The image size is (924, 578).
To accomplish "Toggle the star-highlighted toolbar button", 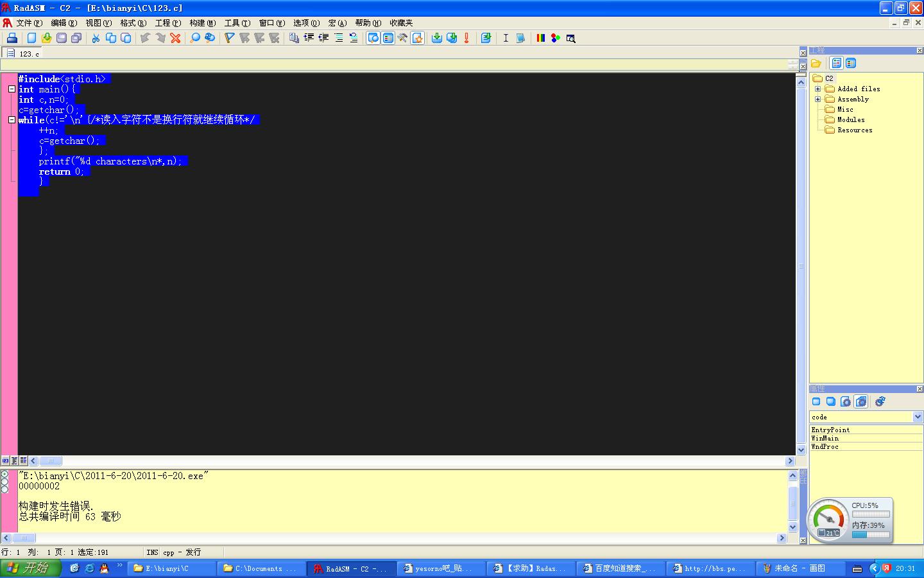I will (x=418, y=38).
